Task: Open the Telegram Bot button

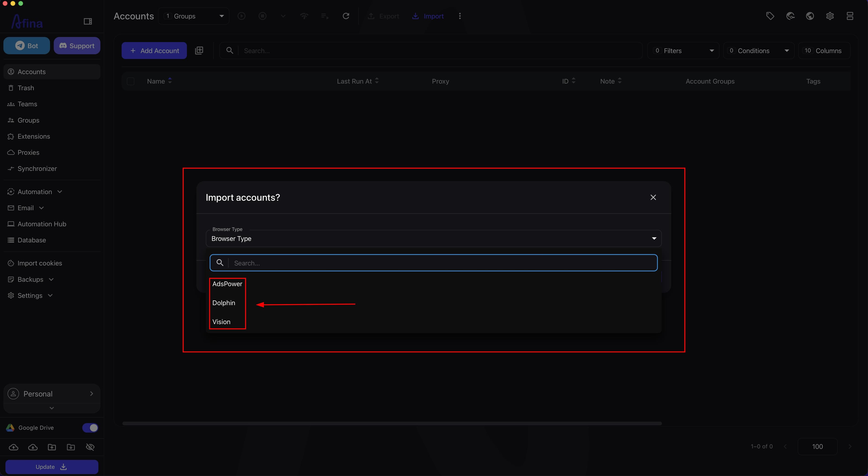Action: [27, 45]
